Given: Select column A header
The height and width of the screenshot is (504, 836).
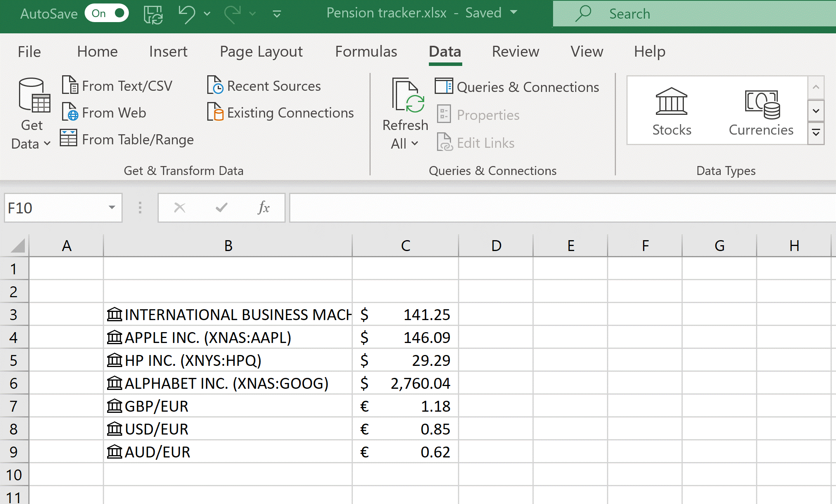Looking at the screenshot, I should point(66,246).
